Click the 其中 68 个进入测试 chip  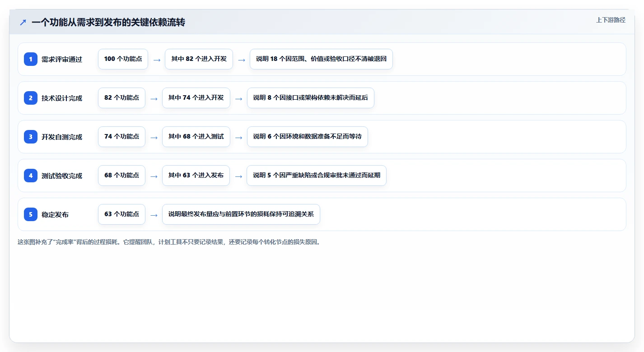tap(196, 137)
